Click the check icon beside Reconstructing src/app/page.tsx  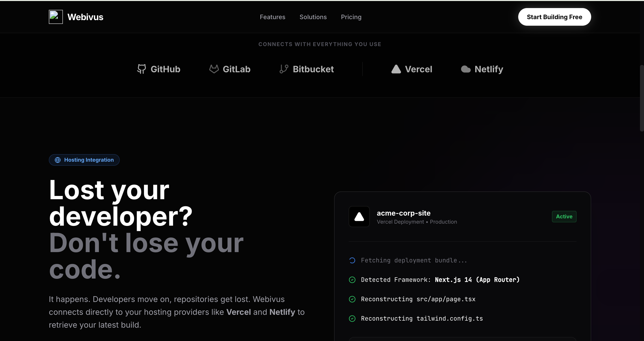352,299
